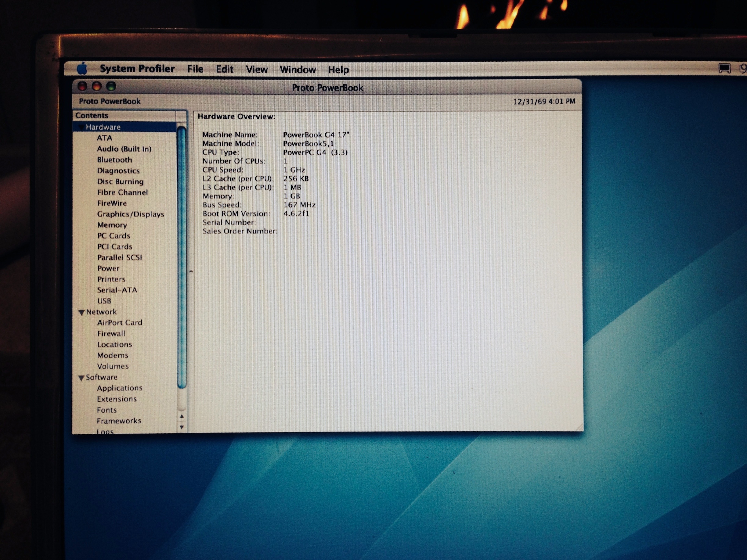The image size is (747, 560).
Task: Select USB in the contents list
Action: (104, 301)
